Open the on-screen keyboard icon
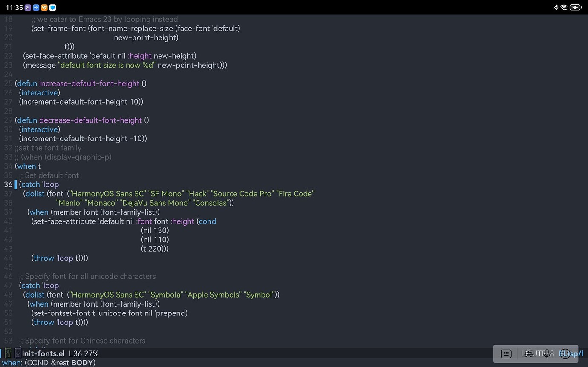Image resolution: width=588 pixels, height=367 pixels. 506,353
